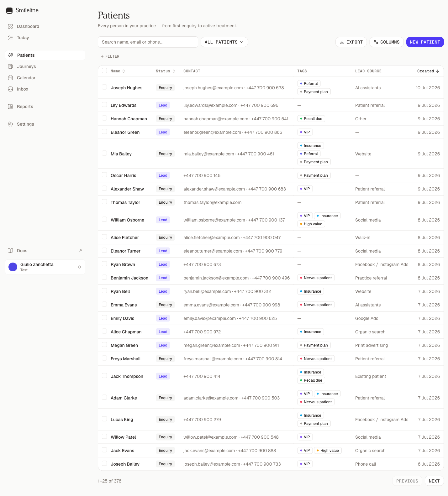Open the Reports page
The image size is (448, 496).
coord(45,107)
